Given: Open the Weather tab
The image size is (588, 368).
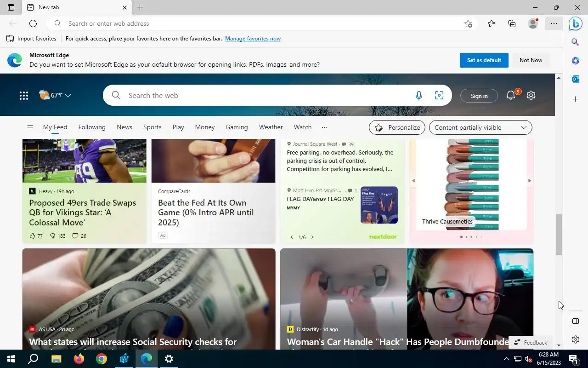Looking at the screenshot, I should click(x=271, y=127).
